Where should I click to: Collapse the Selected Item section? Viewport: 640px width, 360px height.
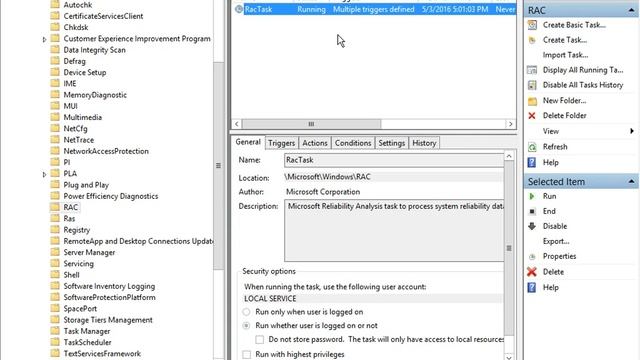[631, 181]
